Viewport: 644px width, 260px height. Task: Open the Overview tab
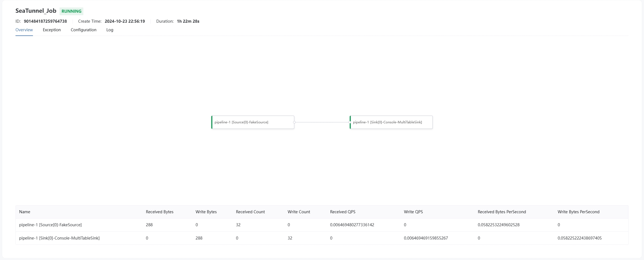coord(24,30)
